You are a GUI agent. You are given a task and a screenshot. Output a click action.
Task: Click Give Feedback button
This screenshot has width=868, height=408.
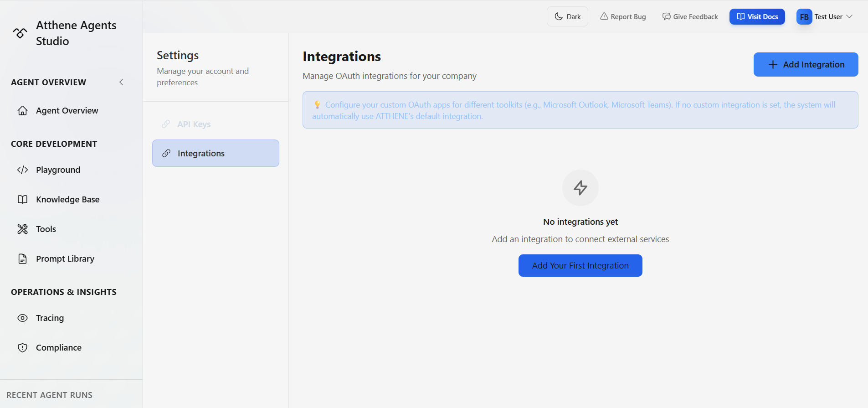[690, 17]
